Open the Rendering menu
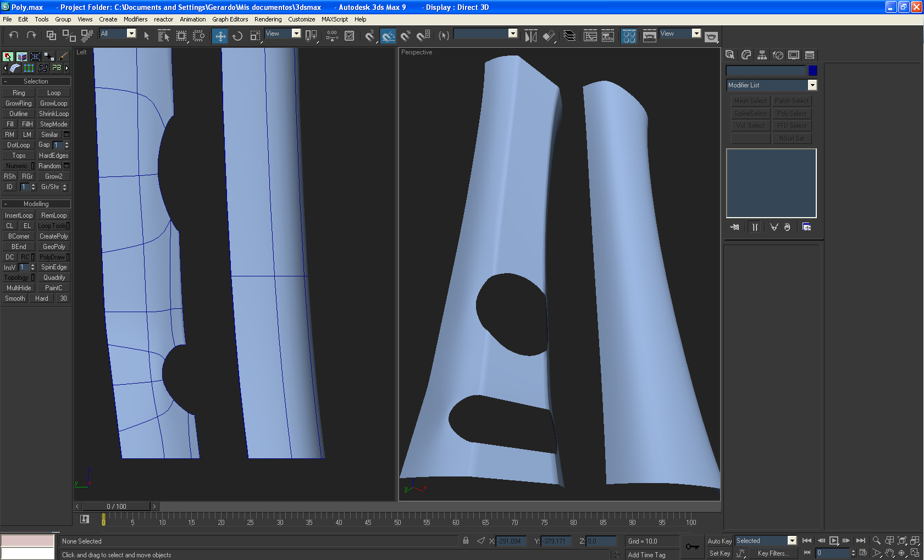The width and height of the screenshot is (924, 560). (x=268, y=19)
